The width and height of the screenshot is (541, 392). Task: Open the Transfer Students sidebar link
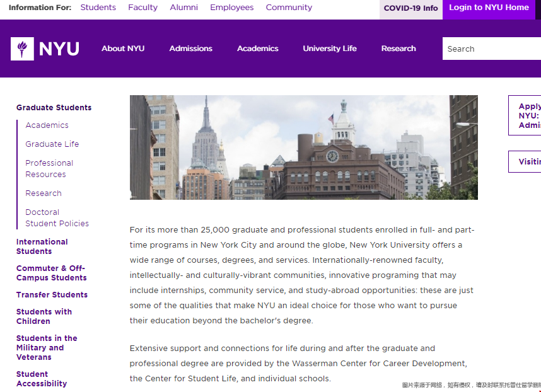[52, 295]
